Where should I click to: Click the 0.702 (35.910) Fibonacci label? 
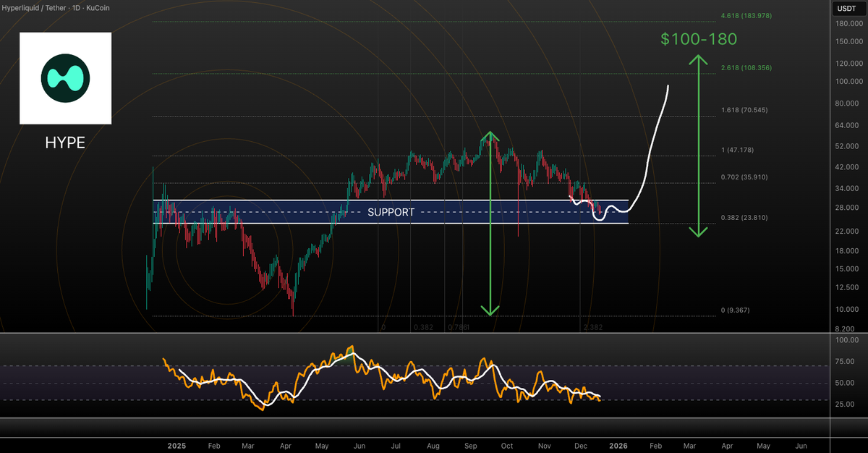[x=743, y=177]
